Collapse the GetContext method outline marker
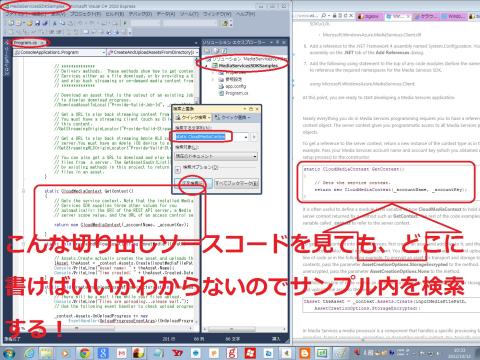The image size is (480, 360). coord(23,191)
